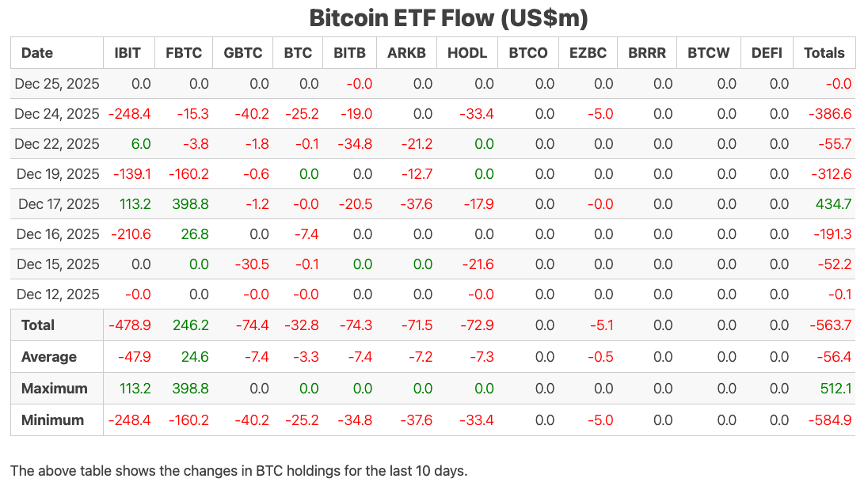Select the Dec 17, 2025 row date
The height and width of the screenshot is (486, 868).
57,204
